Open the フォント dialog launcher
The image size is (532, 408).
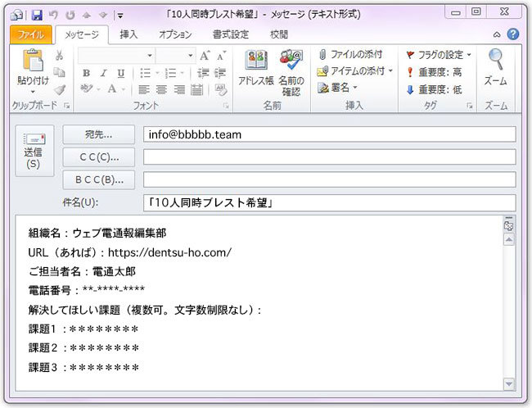[226, 106]
